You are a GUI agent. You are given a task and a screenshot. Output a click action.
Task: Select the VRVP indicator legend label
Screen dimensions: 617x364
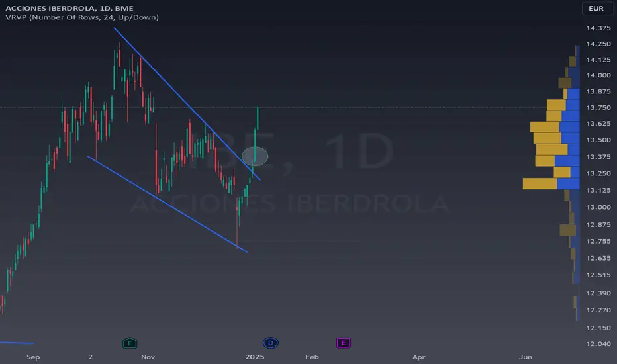82,17
